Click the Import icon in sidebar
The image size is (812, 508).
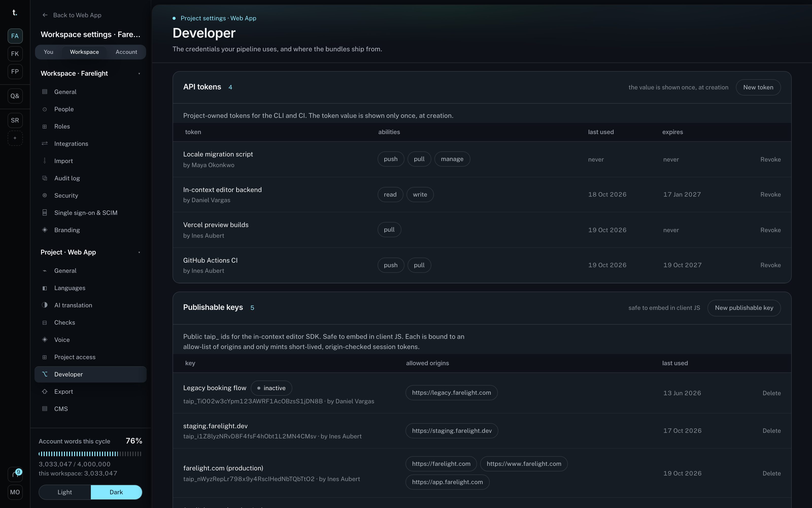45,161
